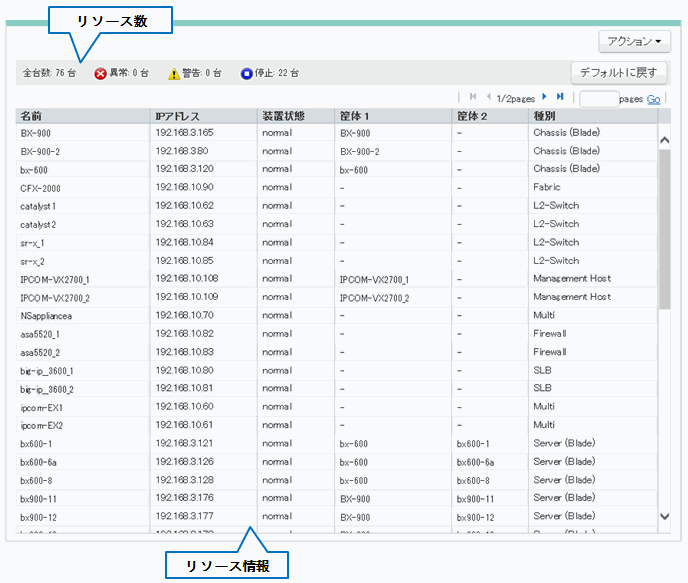Select the asa5520_2 row name
The width and height of the screenshot is (688, 583).
point(40,353)
